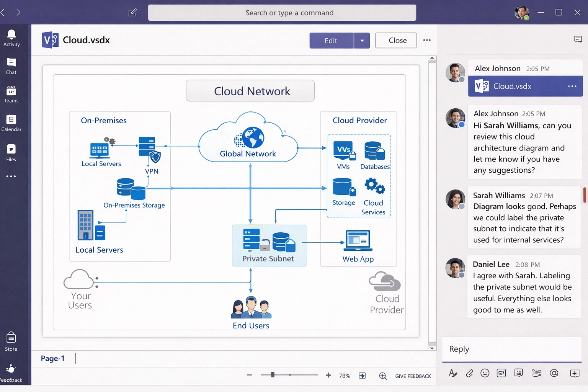Viewport: 588px width, 392px height.
Task: Click the Fit to Window icon near zoom controls
Action: pyautogui.click(x=362, y=376)
